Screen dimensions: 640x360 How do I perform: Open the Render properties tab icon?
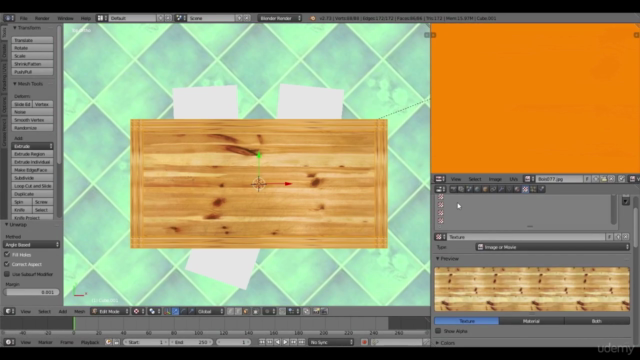[453, 189]
